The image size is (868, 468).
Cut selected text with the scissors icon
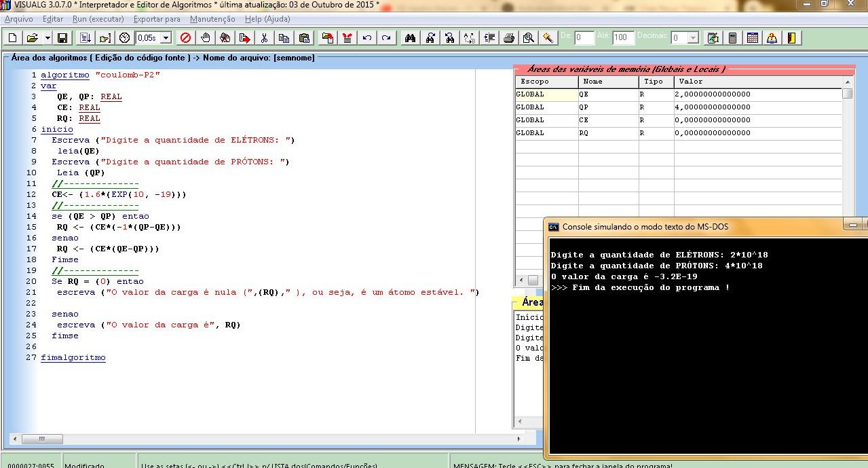point(265,38)
